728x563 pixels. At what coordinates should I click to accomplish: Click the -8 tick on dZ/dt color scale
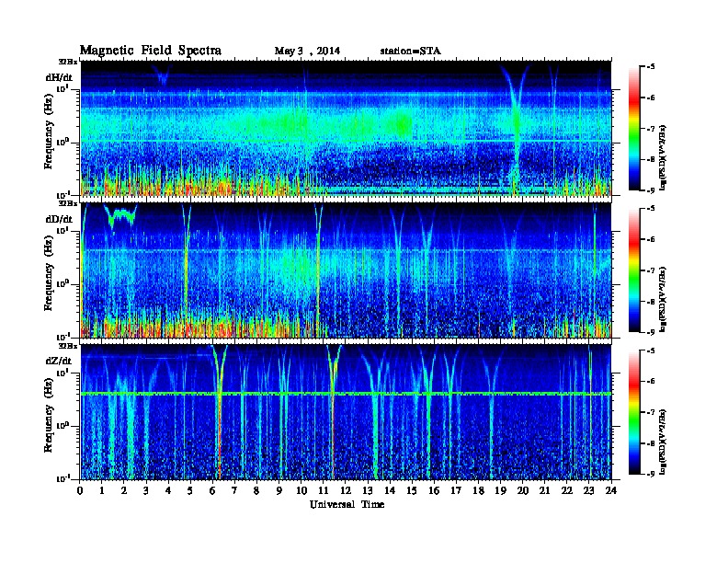650,443
